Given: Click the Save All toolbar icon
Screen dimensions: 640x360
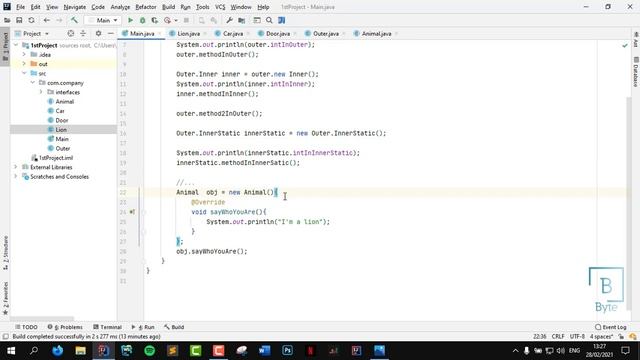Looking at the screenshot, I should 19,20.
